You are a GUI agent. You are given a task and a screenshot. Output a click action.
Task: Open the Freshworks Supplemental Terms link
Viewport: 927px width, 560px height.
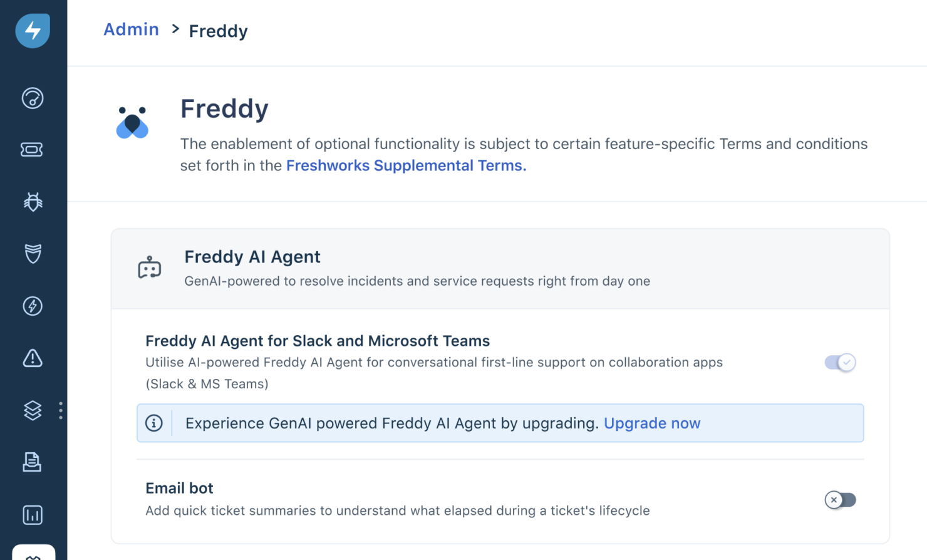pyautogui.click(x=405, y=165)
